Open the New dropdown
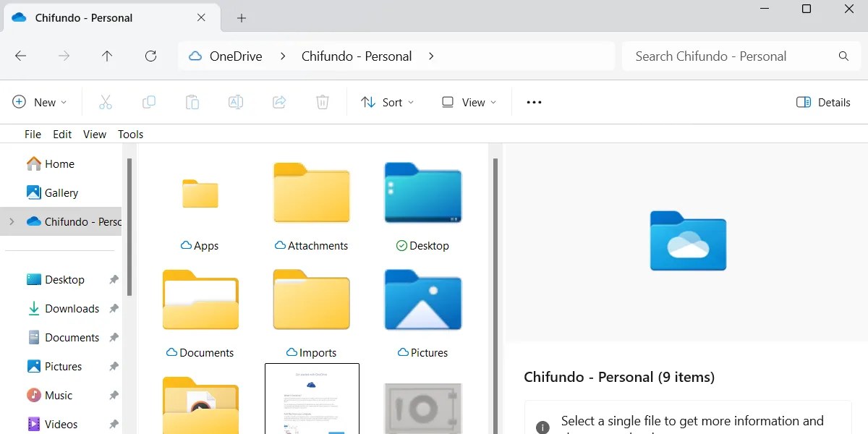This screenshot has height=434, width=868. [40, 102]
